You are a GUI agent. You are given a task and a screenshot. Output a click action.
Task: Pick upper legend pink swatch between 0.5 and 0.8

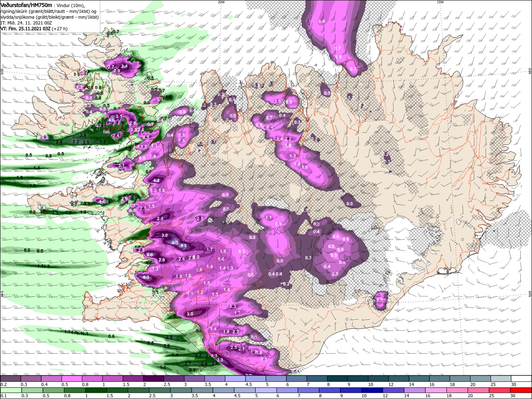[71, 378]
